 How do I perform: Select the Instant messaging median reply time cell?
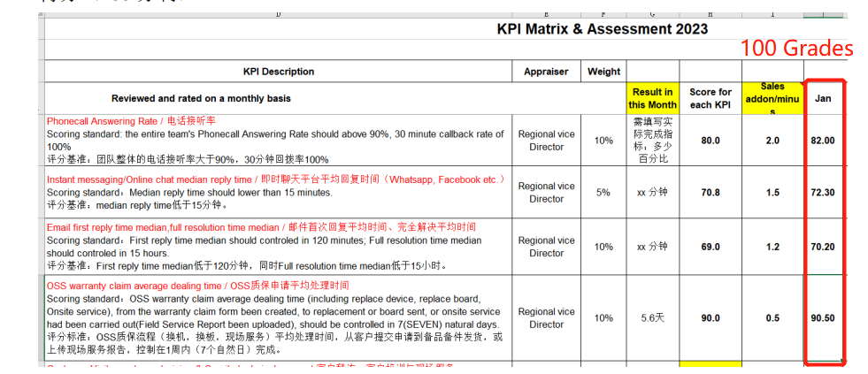coord(279,193)
